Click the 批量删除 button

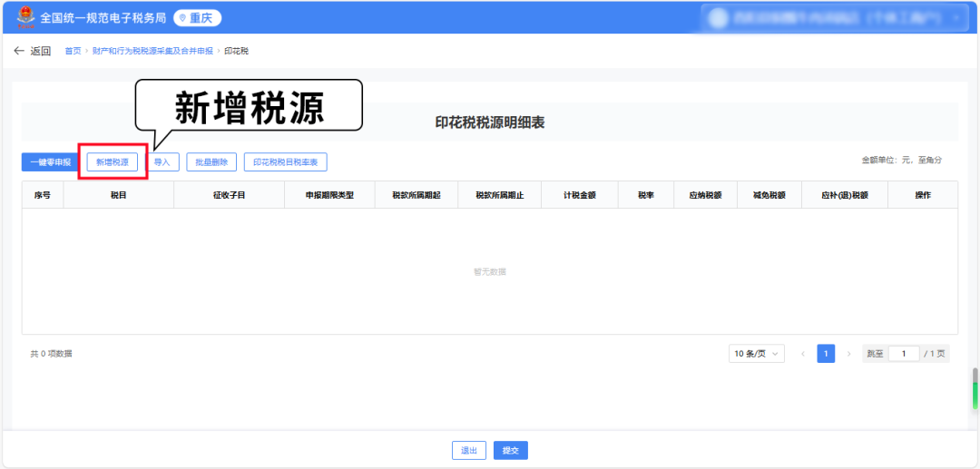coord(211,162)
